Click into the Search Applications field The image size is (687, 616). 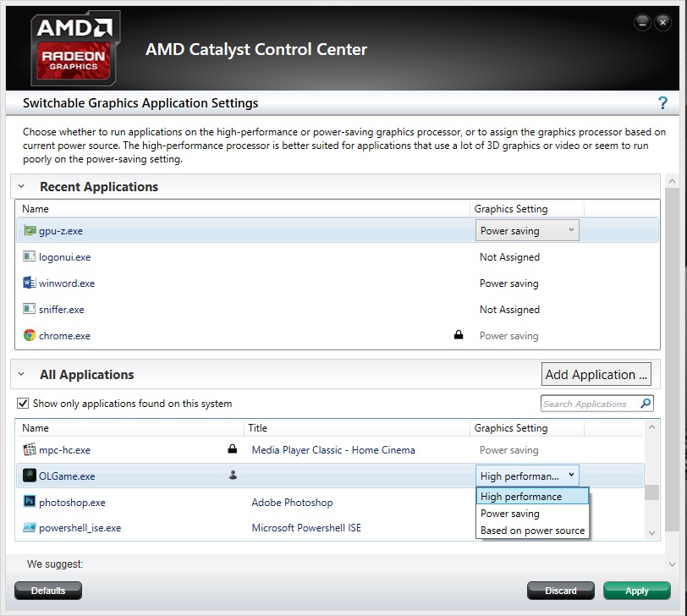click(590, 404)
